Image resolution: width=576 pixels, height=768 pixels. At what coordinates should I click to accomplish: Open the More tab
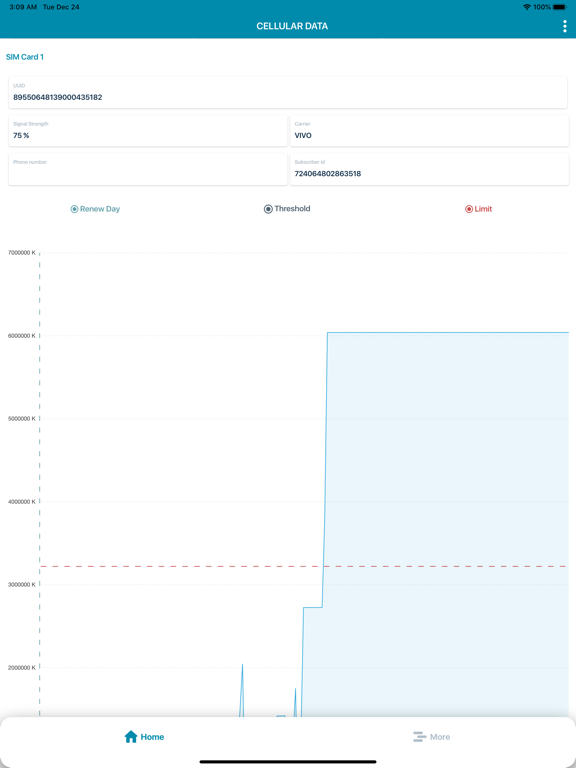click(432, 737)
